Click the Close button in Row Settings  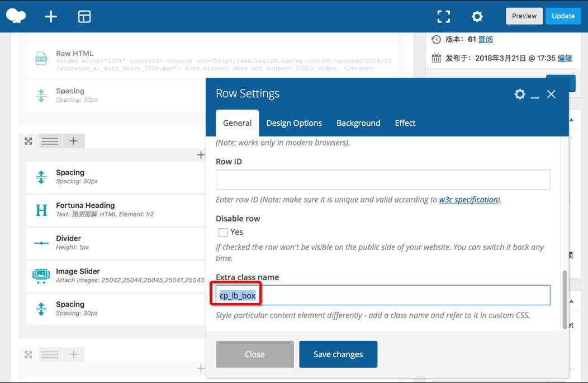255,354
